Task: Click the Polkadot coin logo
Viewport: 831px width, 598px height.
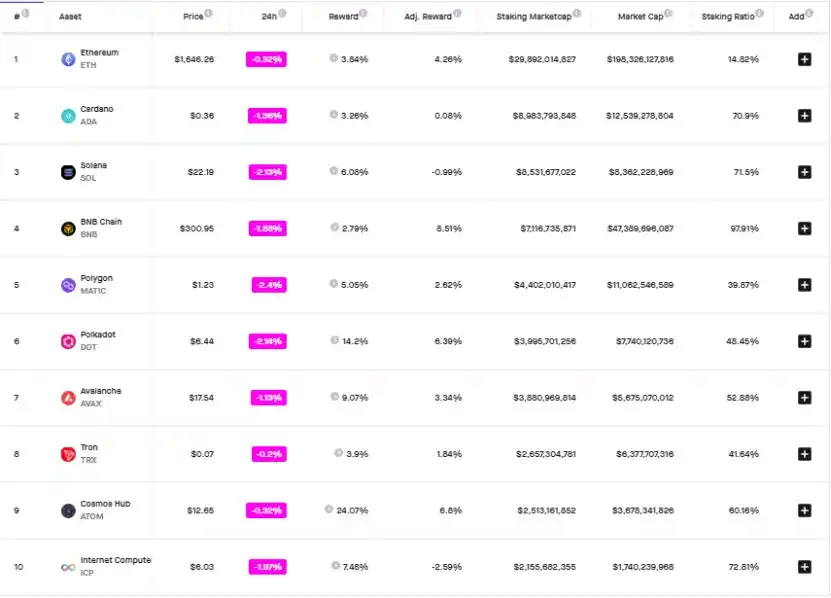Action: (x=68, y=341)
